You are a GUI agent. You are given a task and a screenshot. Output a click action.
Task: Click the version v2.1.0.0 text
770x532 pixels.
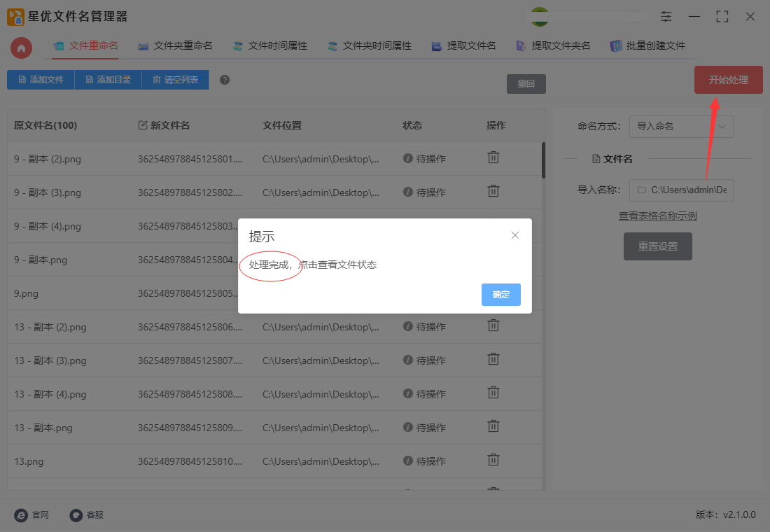726,514
